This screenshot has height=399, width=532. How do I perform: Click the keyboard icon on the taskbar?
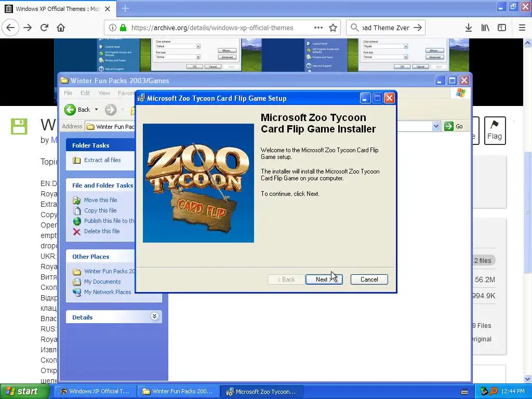tap(464, 392)
